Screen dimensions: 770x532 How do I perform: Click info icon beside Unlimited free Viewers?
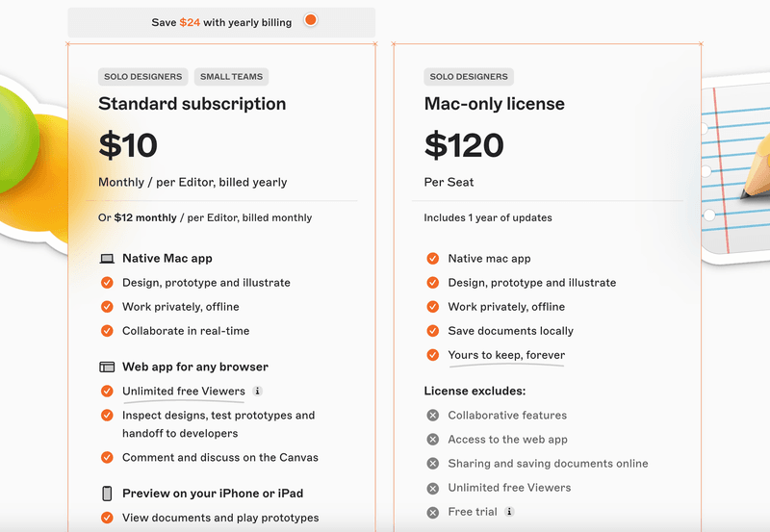(257, 392)
